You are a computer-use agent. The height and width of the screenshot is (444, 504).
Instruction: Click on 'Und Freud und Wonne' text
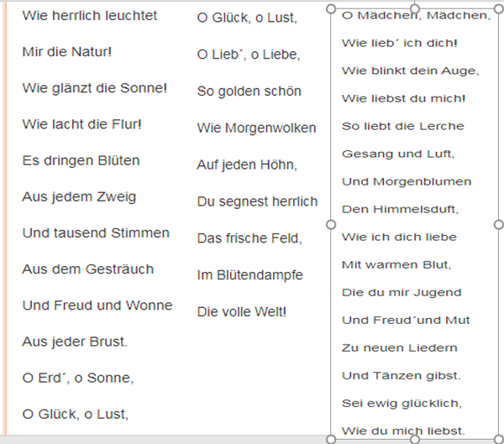(x=97, y=306)
